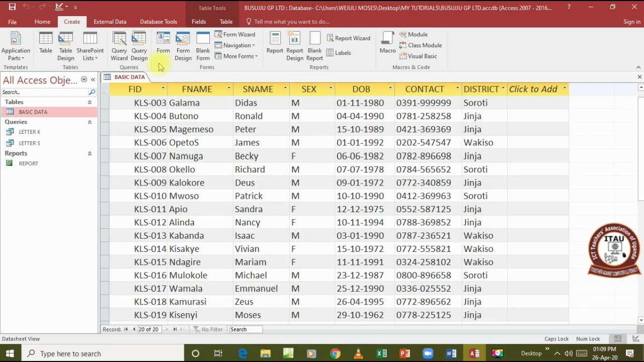The image size is (644, 362).
Task: Open Excel from the taskbar
Action: click(381, 353)
